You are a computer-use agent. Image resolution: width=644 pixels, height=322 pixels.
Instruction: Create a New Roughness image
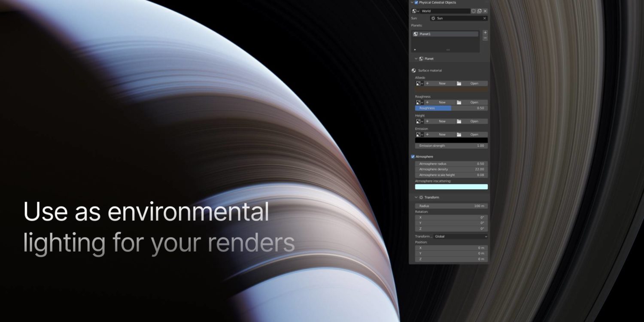click(440, 102)
